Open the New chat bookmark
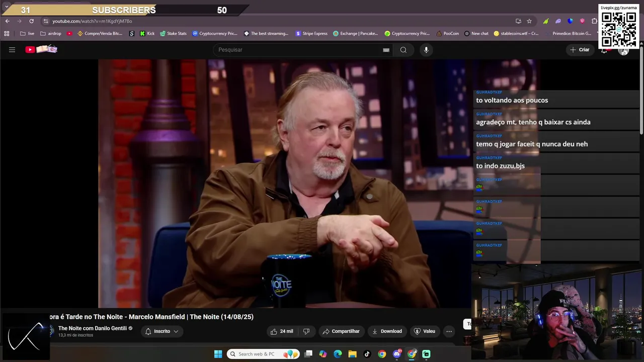Viewport: 644px width, 362px height. pos(476,34)
